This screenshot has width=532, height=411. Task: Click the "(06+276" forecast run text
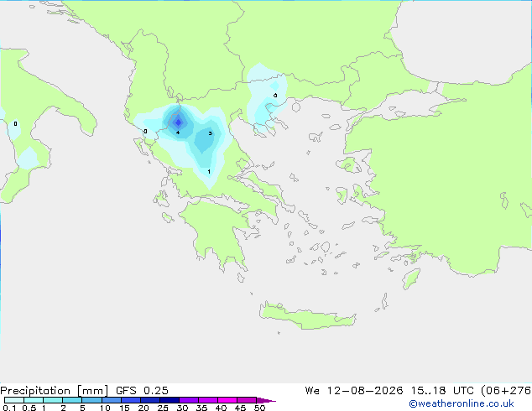click(x=506, y=391)
